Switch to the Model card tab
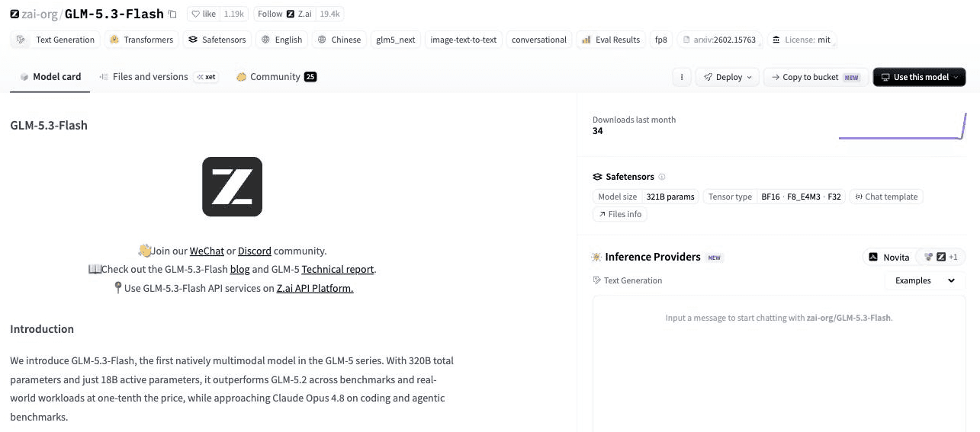The width and height of the screenshot is (980, 432). (x=50, y=77)
